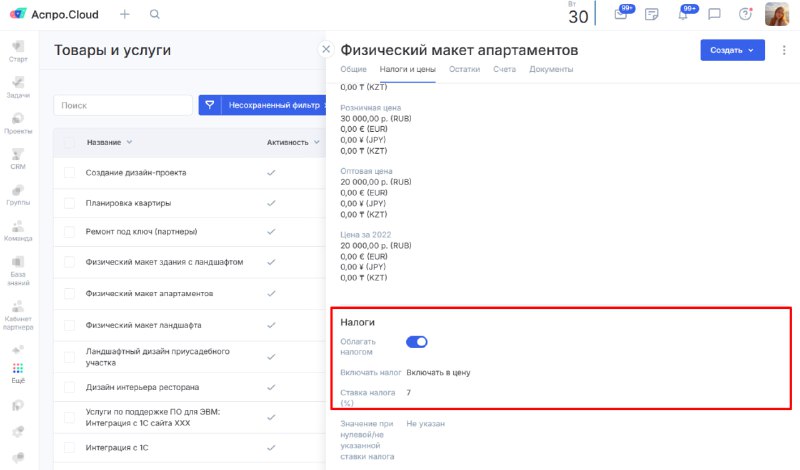Open the Физический макет ландшафта item
The image size is (800, 470).
(x=143, y=325)
